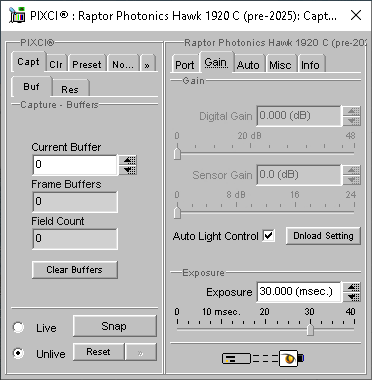Select the Unlive radio button
This screenshot has height=380, width=372.
coord(18,353)
